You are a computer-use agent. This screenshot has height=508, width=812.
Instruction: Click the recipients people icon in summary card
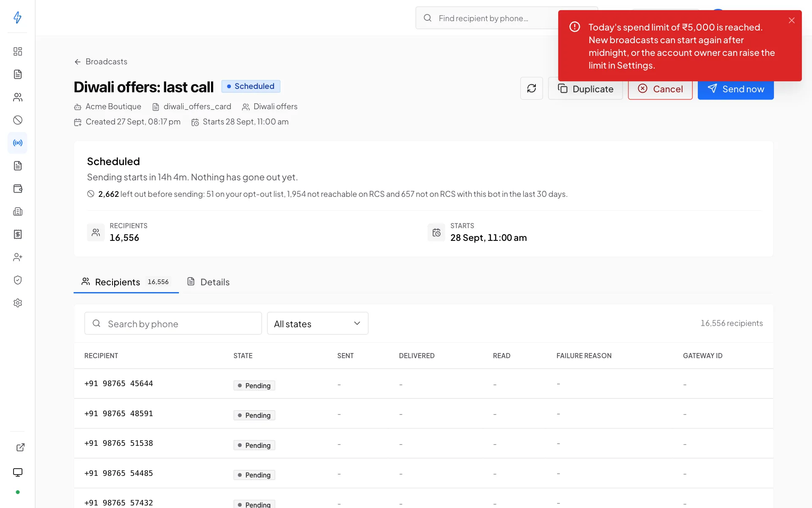pos(96,232)
